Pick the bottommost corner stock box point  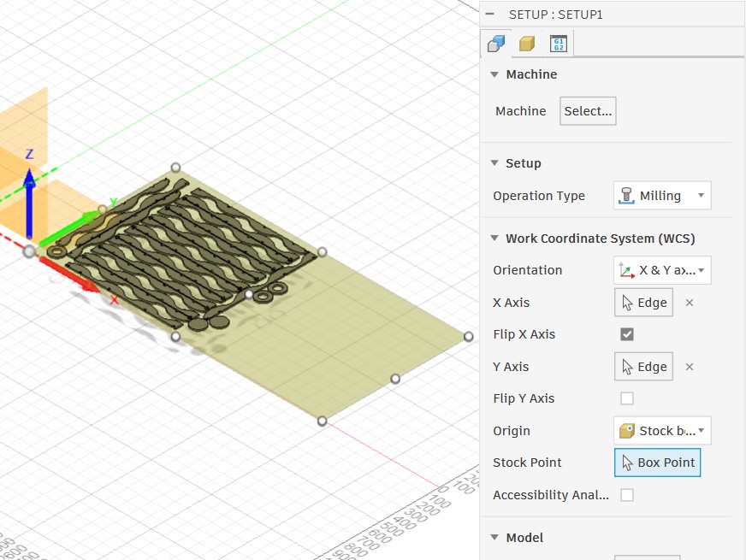pyautogui.click(x=322, y=421)
